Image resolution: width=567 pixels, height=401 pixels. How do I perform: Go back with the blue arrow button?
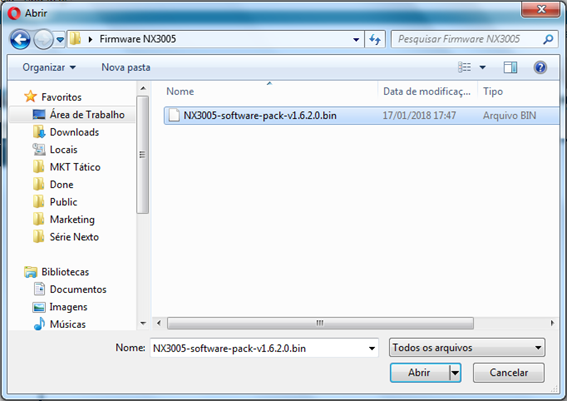click(20, 39)
